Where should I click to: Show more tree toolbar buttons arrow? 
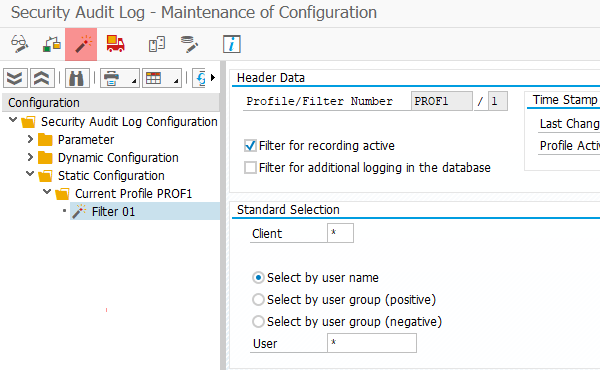point(213,78)
